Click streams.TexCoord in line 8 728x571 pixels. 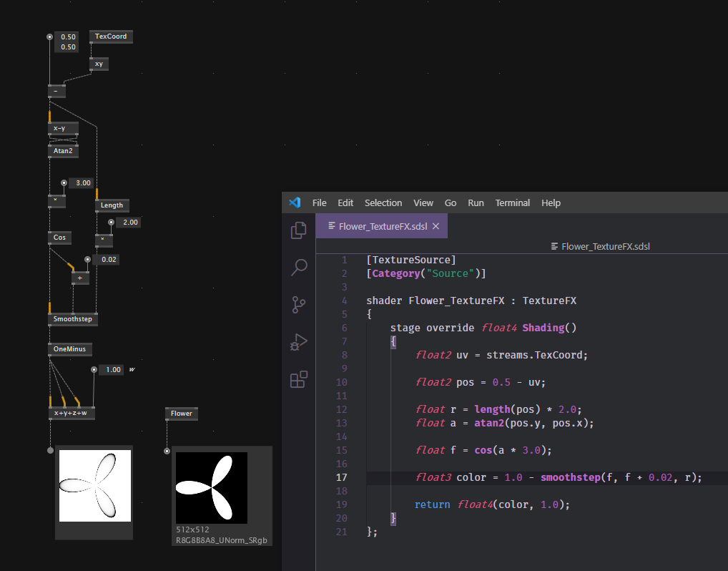coord(534,356)
